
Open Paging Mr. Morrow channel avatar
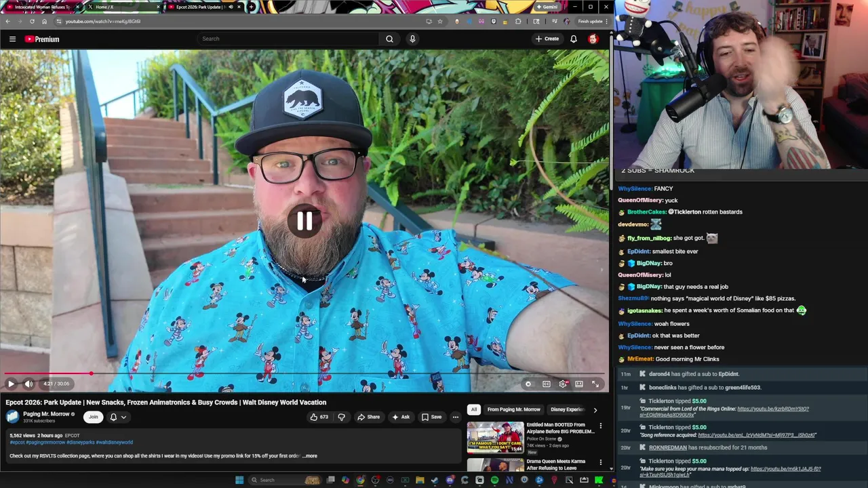[12, 417]
